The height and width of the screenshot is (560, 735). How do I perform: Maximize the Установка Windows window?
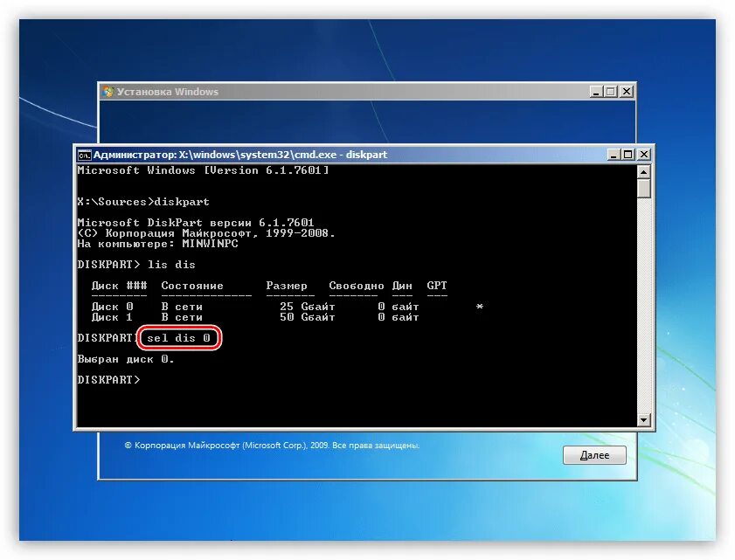click(x=612, y=91)
